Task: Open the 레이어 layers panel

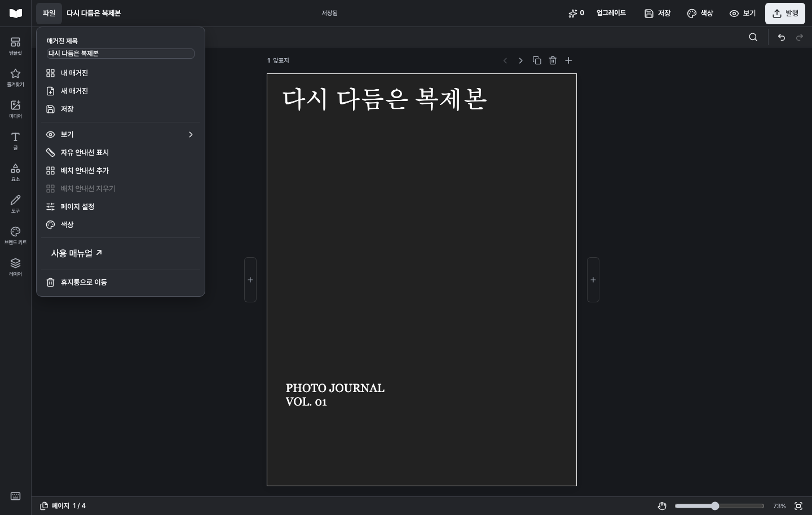Action: [15, 267]
